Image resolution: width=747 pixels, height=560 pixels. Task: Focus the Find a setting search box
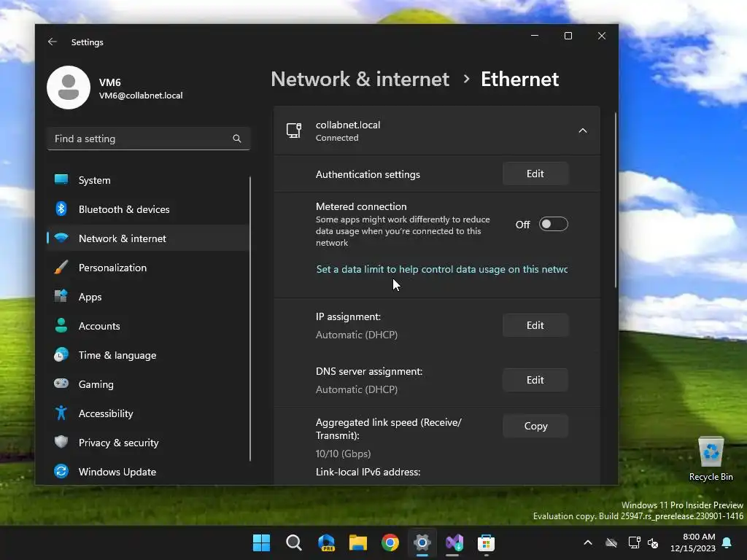coord(148,139)
